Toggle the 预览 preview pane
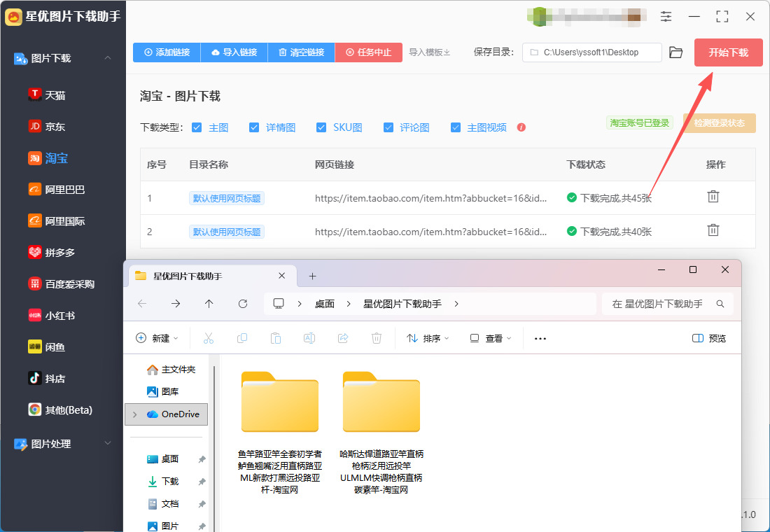Viewport: 770px width, 532px height. [x=708, y=338]
